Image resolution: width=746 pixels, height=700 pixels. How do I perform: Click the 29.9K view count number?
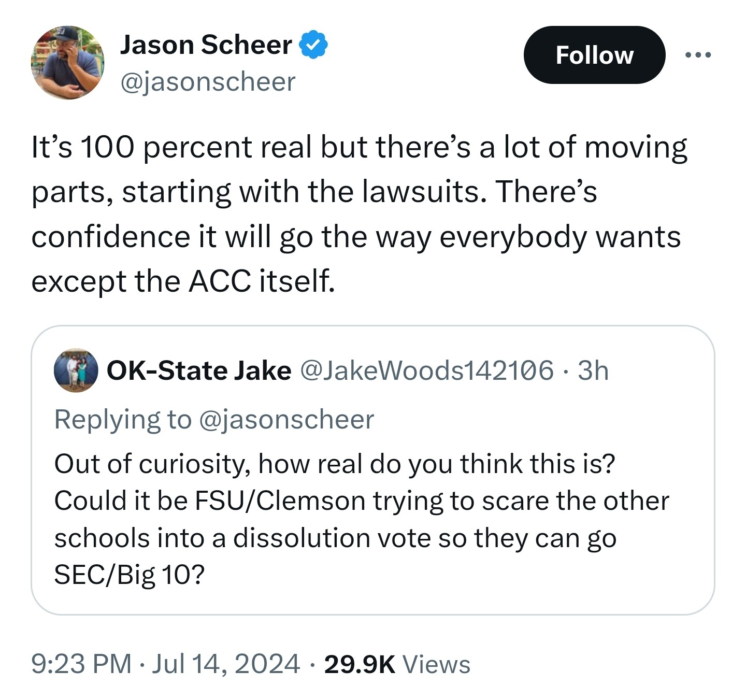[360, 664]
